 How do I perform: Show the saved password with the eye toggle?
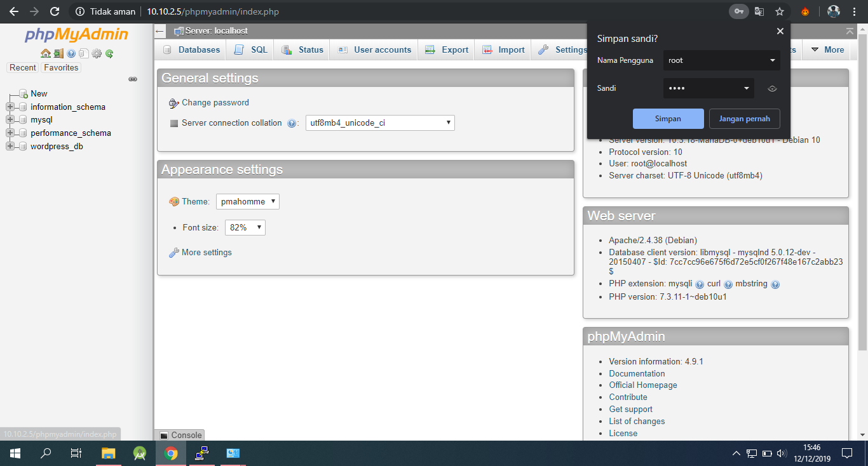coord(772,88)
